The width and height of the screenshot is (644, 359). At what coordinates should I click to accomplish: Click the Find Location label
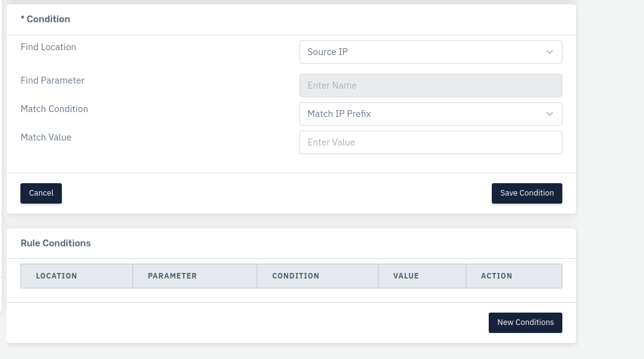coord(48,47)
